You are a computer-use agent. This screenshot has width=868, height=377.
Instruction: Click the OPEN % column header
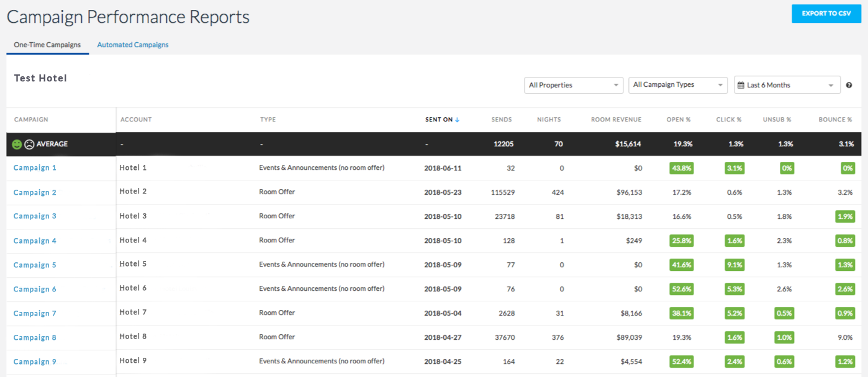679,120
